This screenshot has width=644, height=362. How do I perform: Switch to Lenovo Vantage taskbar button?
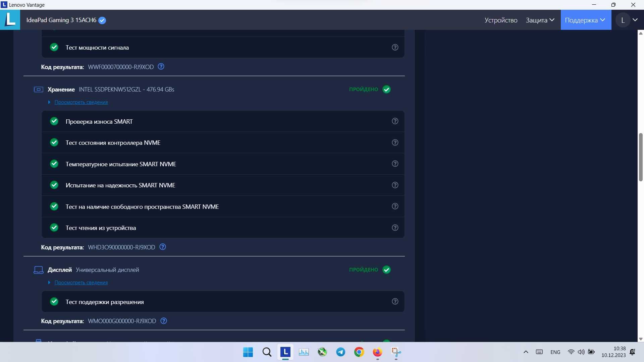pos(285,352)
